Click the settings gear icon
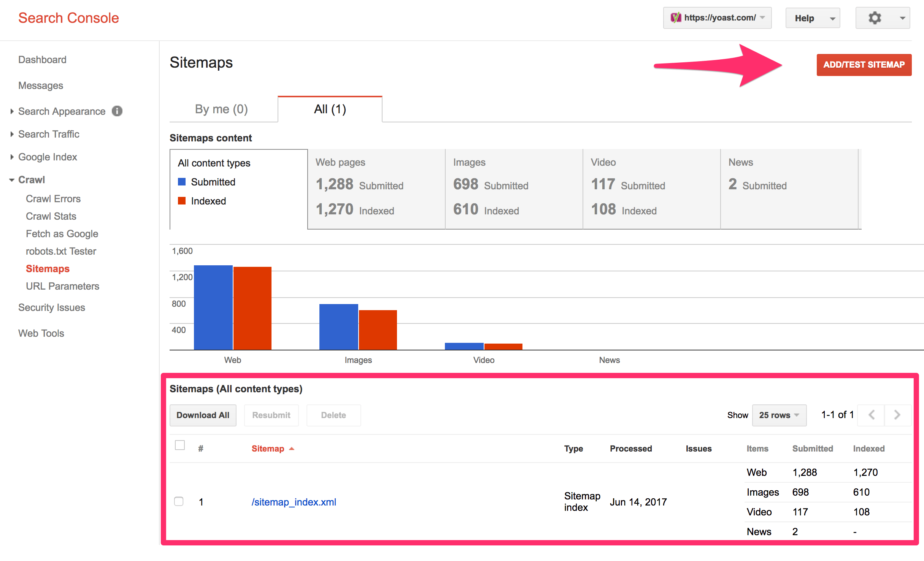The width and height of the screenshot is (924, 561). (x=875, y=18)
